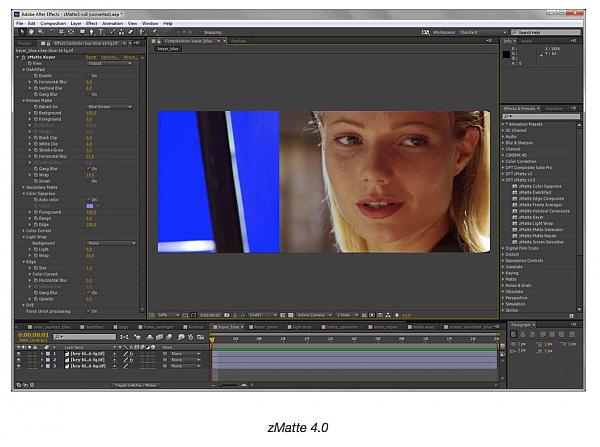Open the Animation menu
This screenshot has height=447, width=600.
point(112,23)
